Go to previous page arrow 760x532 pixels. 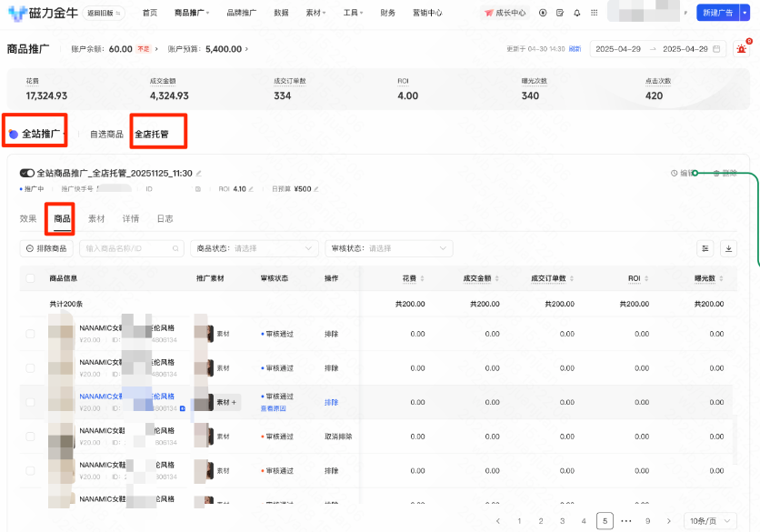(x=498, y=521)
